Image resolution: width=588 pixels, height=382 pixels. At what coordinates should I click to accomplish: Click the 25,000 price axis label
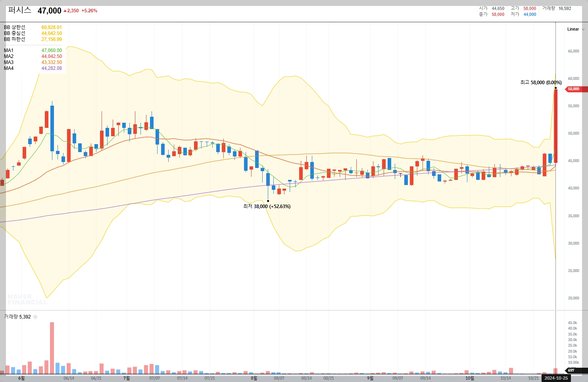click(x=573, y=271)
